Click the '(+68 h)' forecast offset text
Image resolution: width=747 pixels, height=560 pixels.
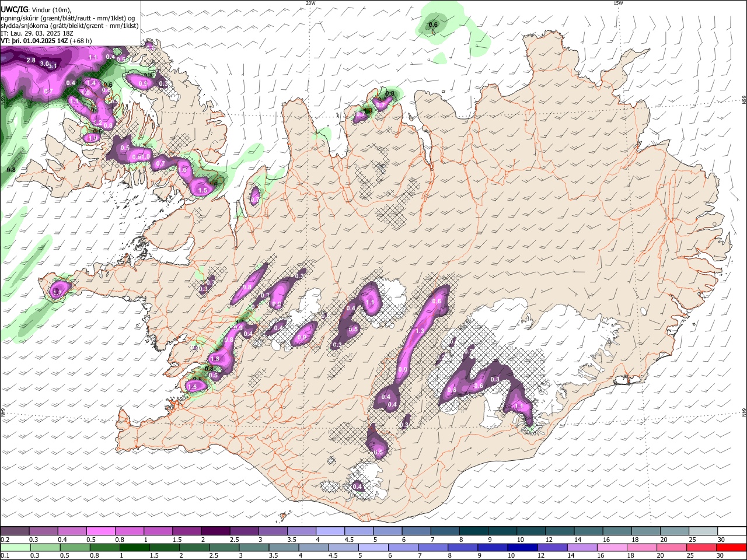tap(81, 41)
